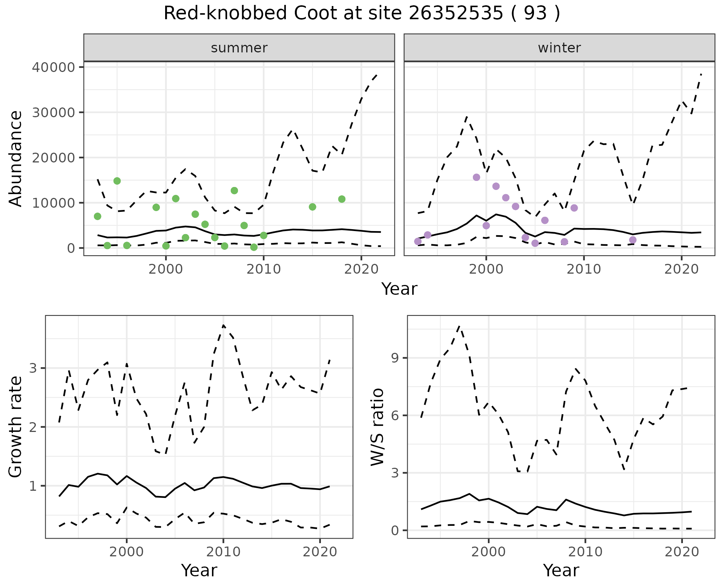Click the 9 tick label on W/S ratio axis
Image resolution: width=724 pixels, height=588 pixels.
[x=395, y=358]
